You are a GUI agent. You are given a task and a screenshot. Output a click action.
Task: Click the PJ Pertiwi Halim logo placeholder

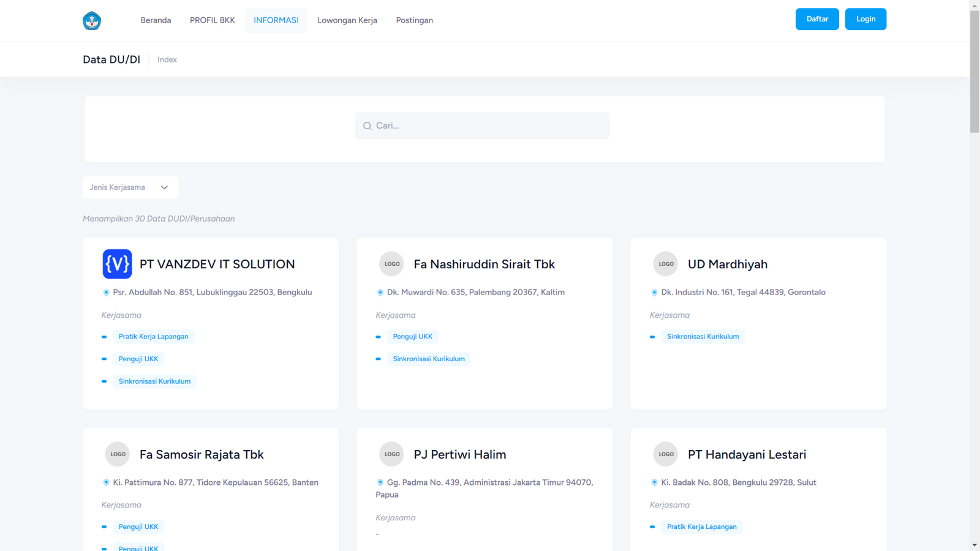coord(391,454)
